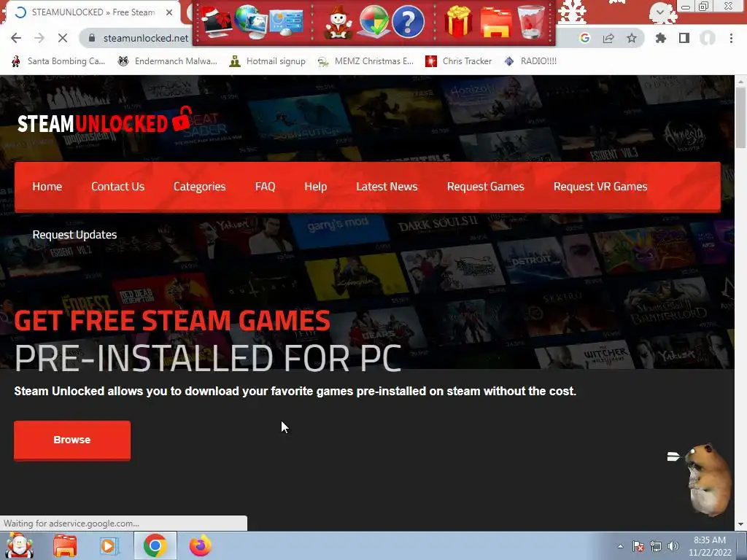Open the Extensions puzzle icon

pyautogui.click(x=661, y=38)
